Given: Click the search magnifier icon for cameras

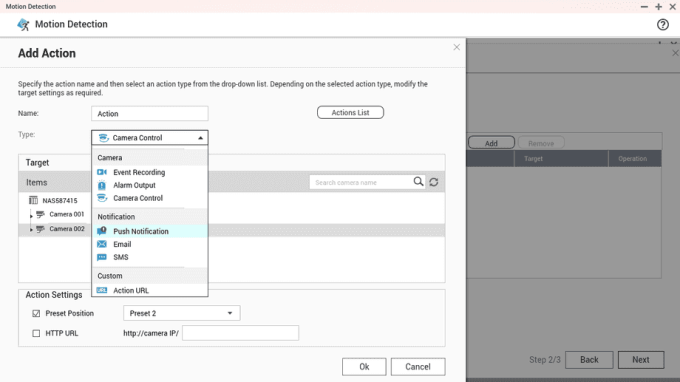Looking at the screenshot, I should click(x=418, y=182).
